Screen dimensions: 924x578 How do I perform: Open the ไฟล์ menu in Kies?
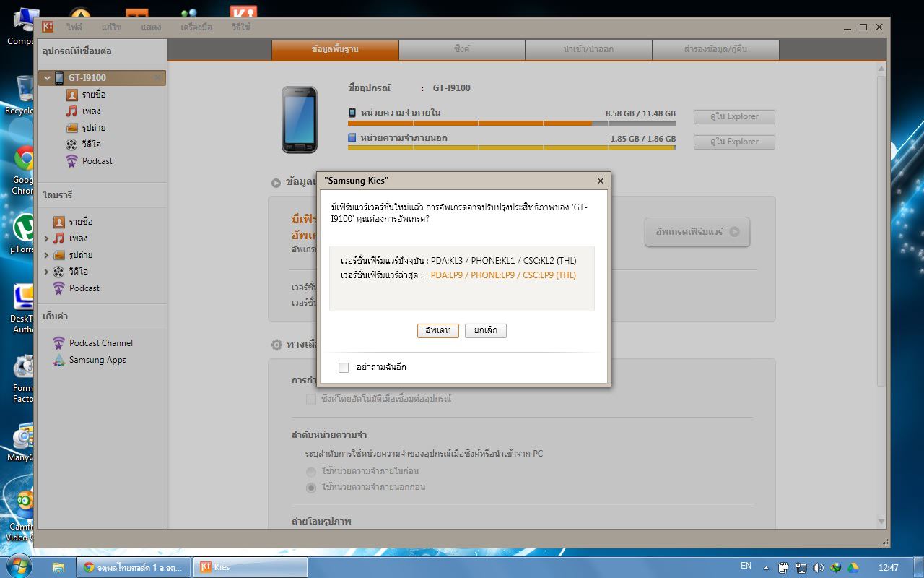click(74, 27)
